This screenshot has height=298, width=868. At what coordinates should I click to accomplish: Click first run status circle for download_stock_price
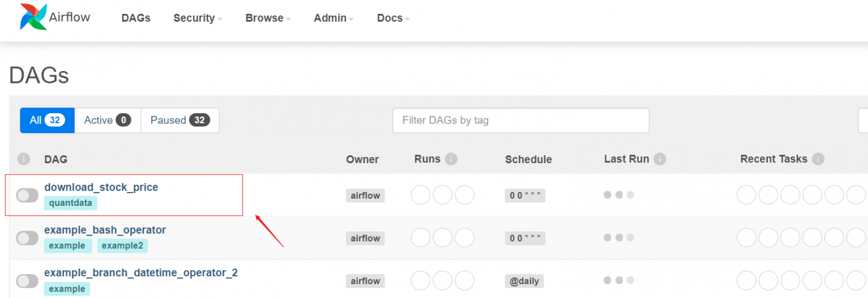point(421,195)
